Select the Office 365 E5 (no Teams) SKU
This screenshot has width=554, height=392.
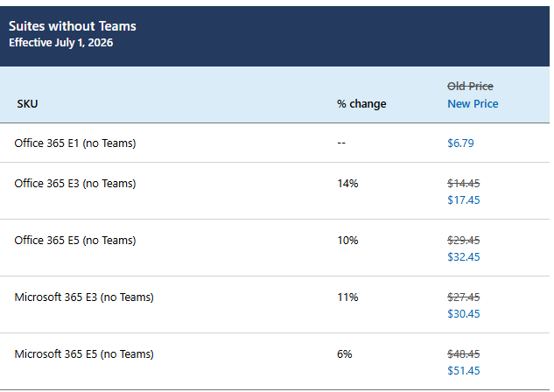click(x=75, y=240)
